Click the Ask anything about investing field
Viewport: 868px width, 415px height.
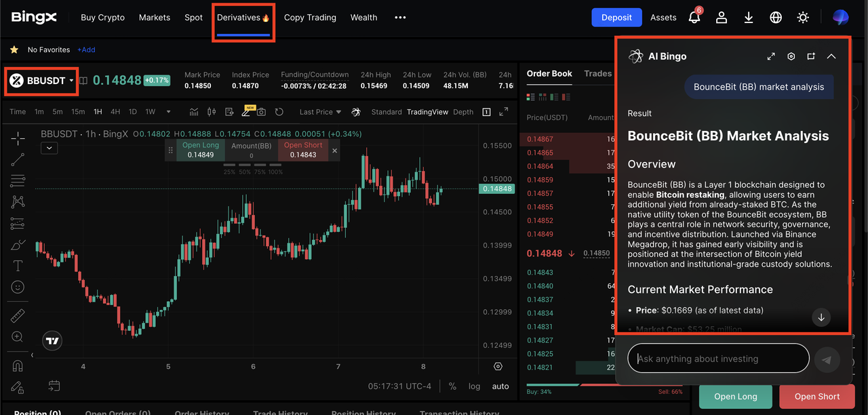(x=718, y=359)
